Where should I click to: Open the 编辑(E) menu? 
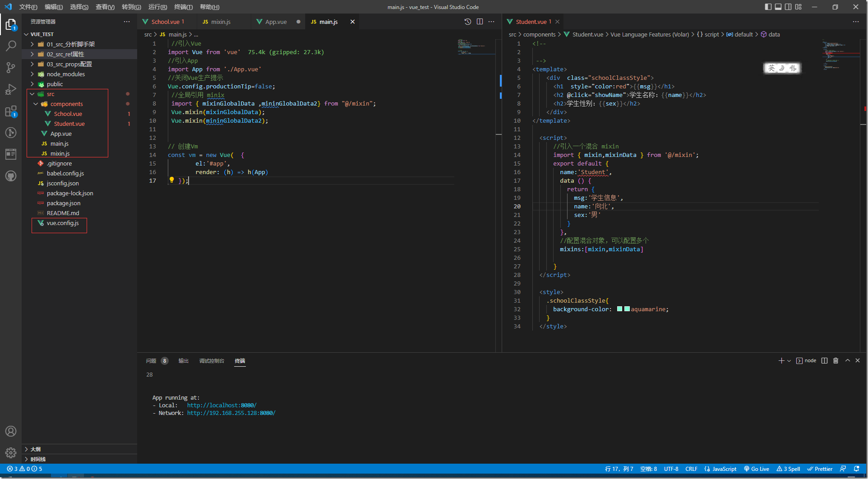pos(54,7)
